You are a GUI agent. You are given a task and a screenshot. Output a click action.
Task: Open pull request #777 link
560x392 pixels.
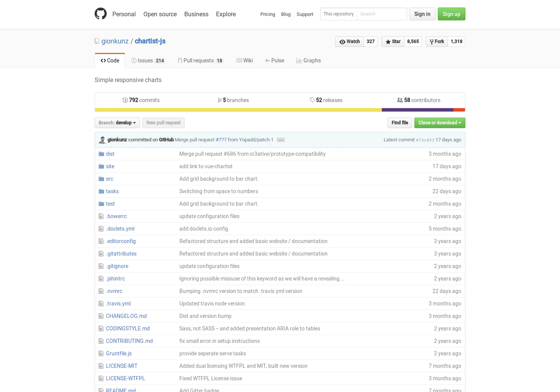[x=221, y=140]
